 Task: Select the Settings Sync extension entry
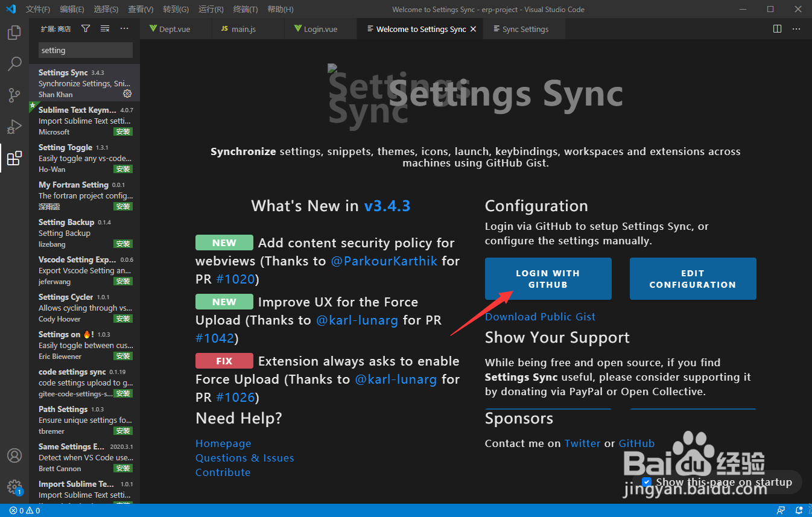click(x=84, y=83)
